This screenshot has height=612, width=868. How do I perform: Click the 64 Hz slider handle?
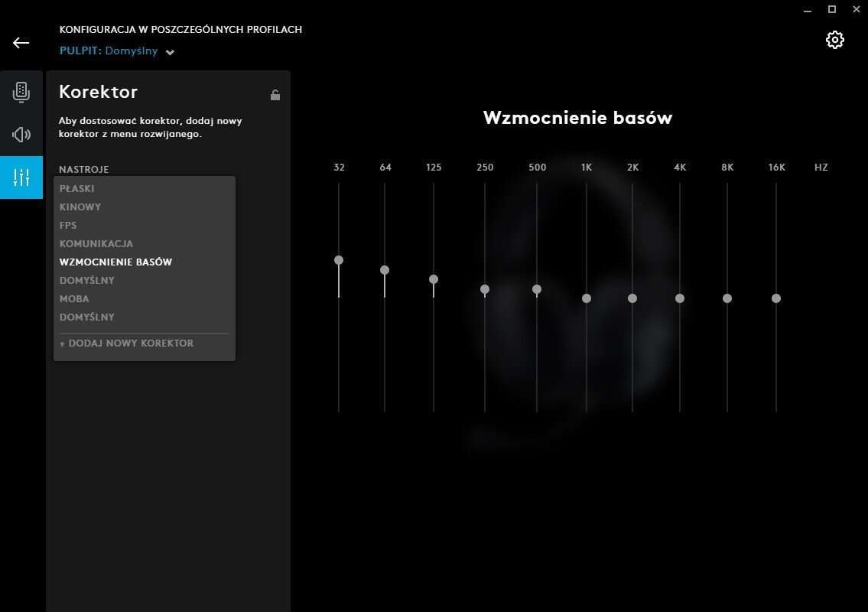[x=385, y=270]
